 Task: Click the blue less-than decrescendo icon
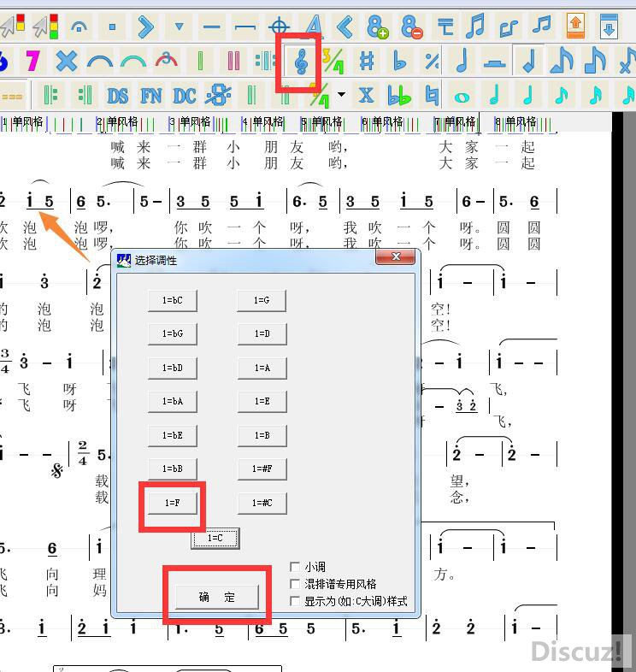[x=345, y=27]
